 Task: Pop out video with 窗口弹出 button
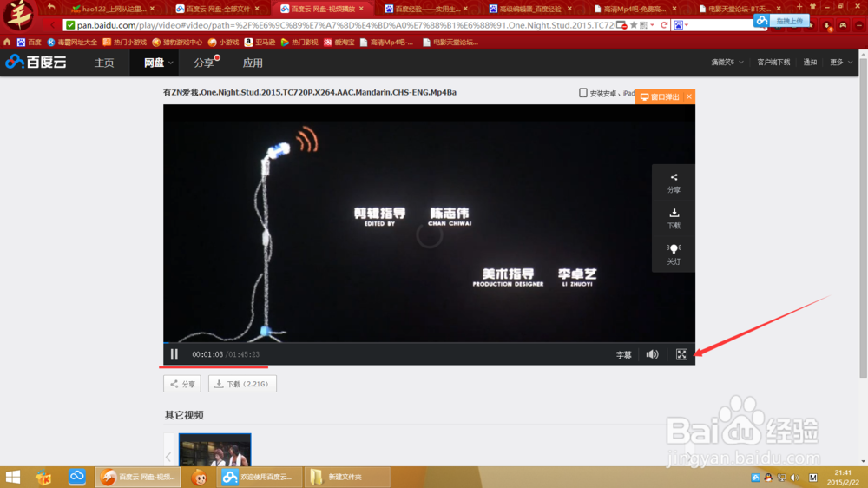[x=660, y=97]
